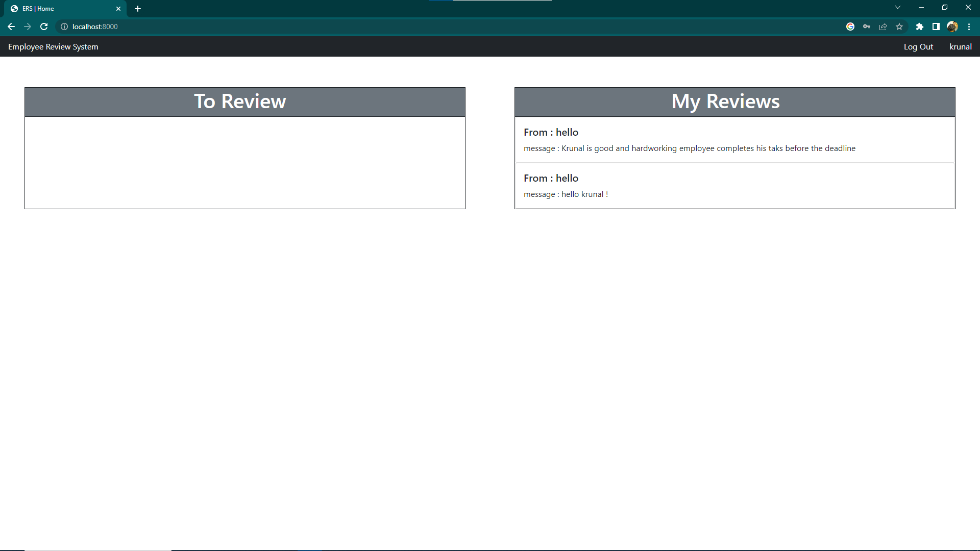
Task: Click the Employee Review System brand link
Action: pyautogui.click(x=53, y=46)
